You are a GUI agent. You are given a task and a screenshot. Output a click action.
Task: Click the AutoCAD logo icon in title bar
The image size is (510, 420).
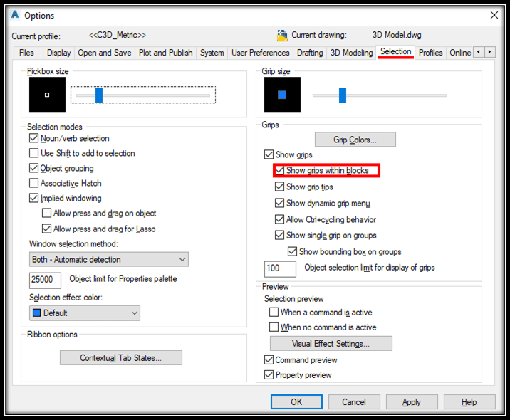(x=15, y=15)
